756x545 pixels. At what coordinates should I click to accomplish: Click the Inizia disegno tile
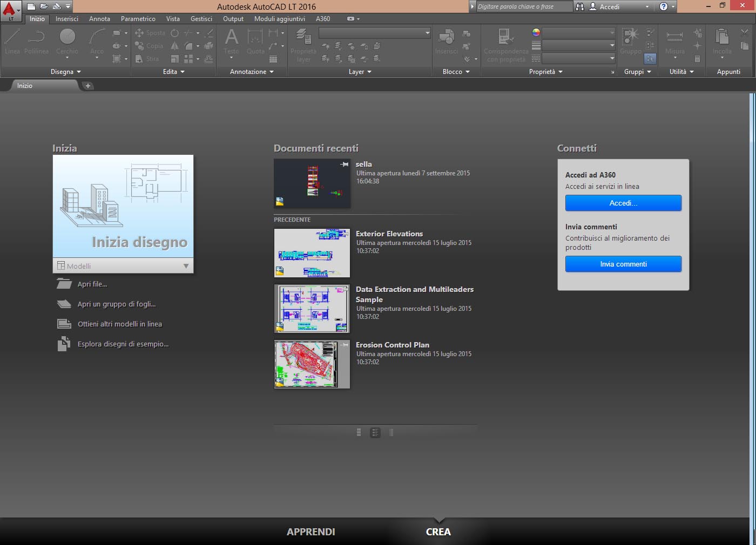point(123,207)
